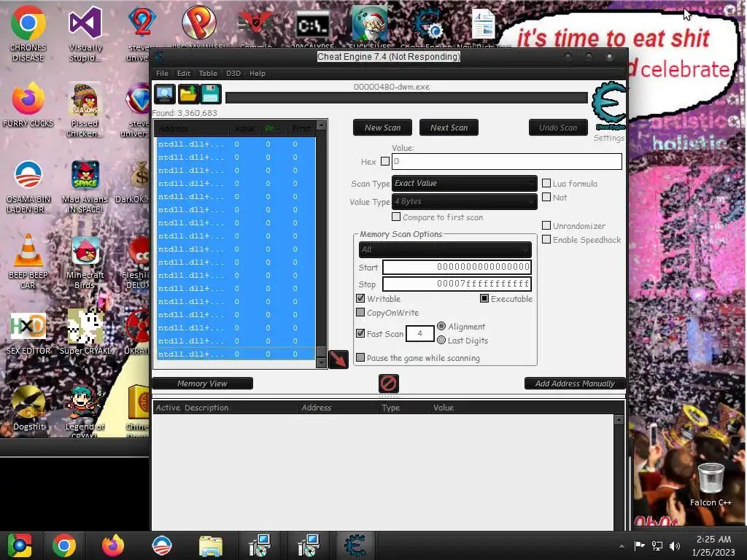Click the Start button in the taskbar

click(x=19, y=545)
